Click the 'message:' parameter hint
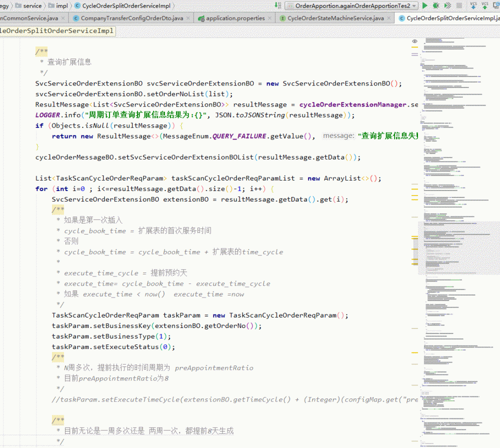This screenshot has height=448, width=500. pyautogui.click(x=338, y=136)
